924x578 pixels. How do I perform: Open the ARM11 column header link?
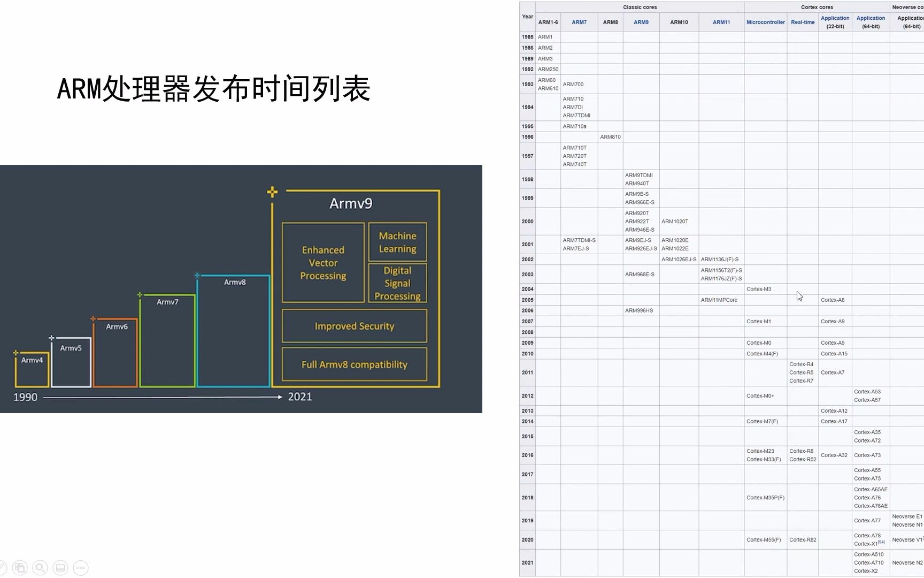point(721,22)
